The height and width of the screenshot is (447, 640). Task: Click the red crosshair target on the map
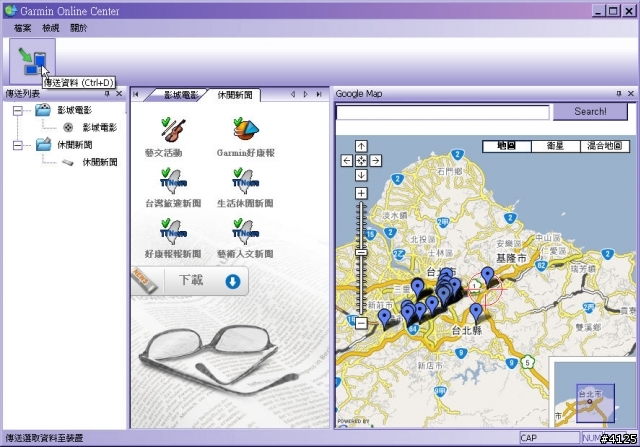(x=484, y=289)
